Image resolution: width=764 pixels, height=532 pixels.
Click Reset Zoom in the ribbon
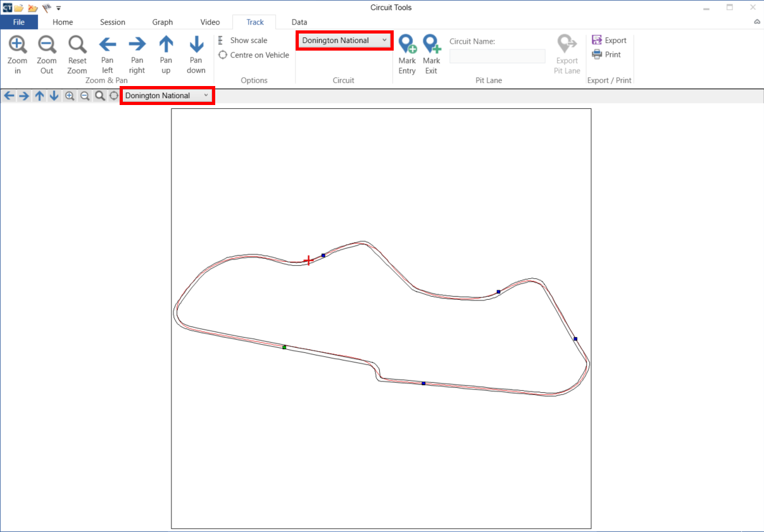tap(77, 54)
